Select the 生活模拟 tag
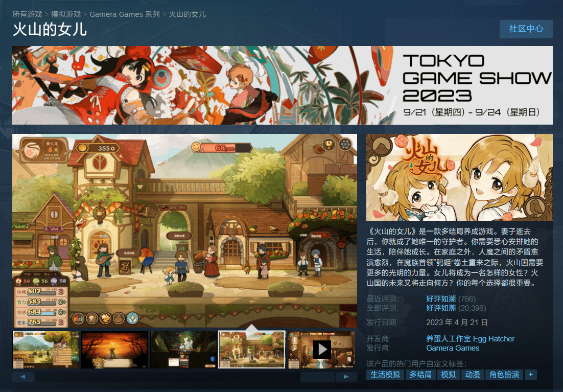The image size is (563, 392). coord(385,375)
